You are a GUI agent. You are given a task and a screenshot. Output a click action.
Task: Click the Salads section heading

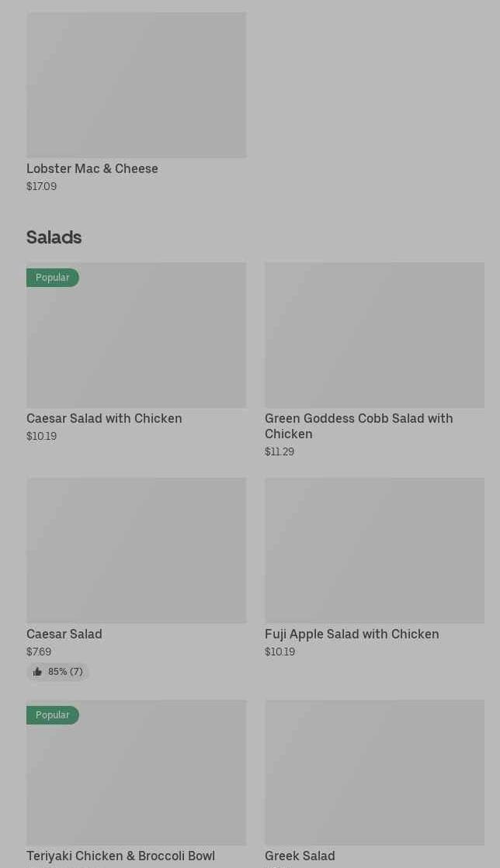click(54, 237)
